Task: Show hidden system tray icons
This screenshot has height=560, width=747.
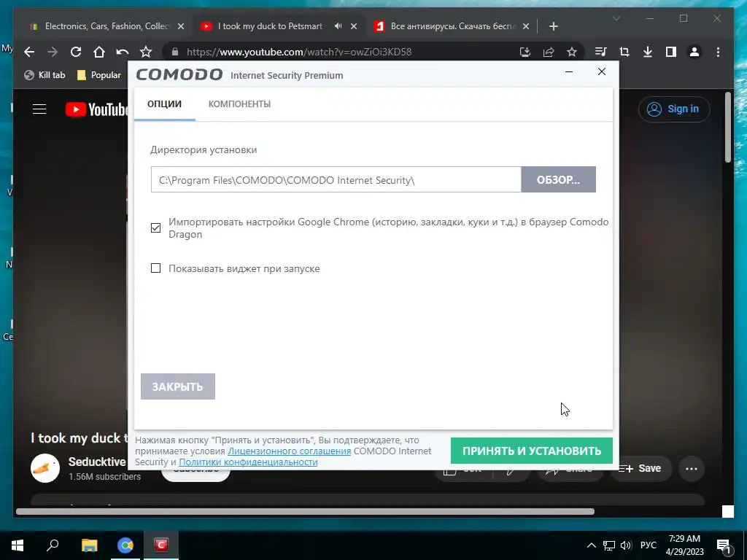Action: [591, 545]
